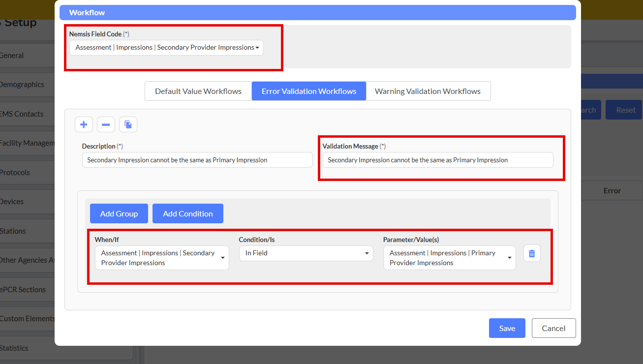Screen dimensions: 643x364
Task: Save the workflow
Action: 507,328
